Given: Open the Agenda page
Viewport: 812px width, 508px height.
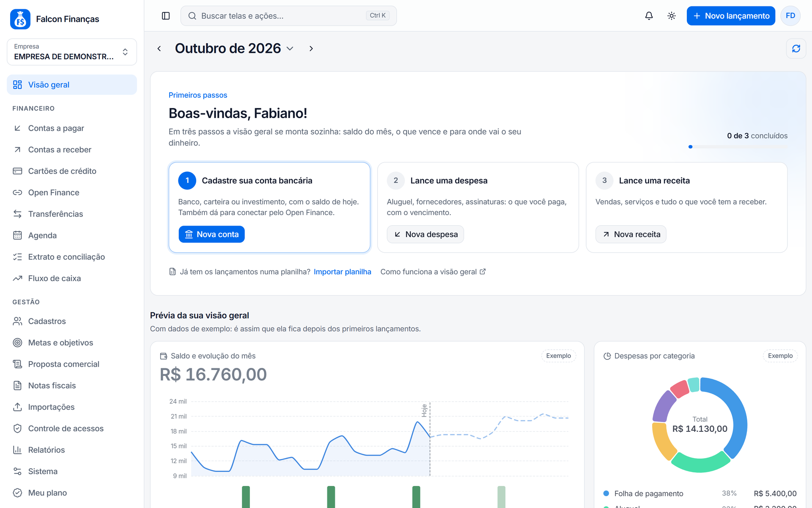Looking at the screenshot, I should point(72,235).
